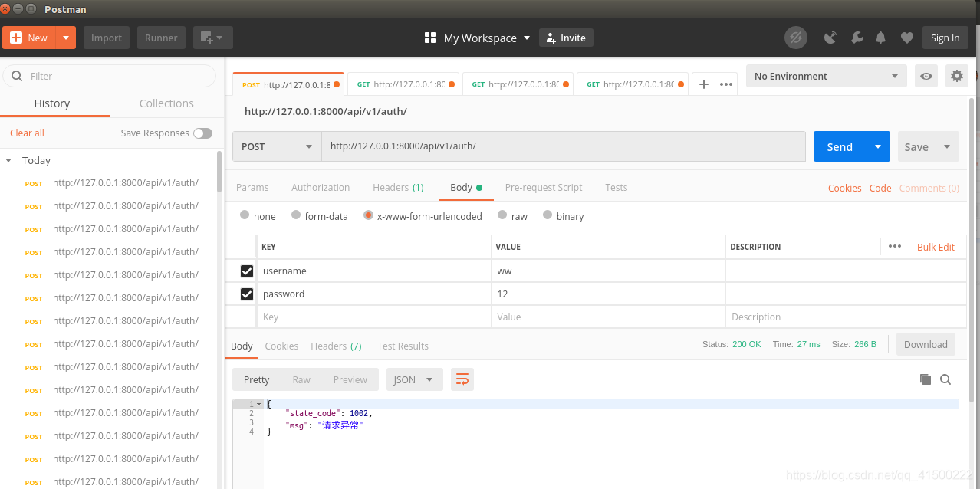Open the No Environment dropdown
This screenshot has width=980, height=489.
[826, 76]
